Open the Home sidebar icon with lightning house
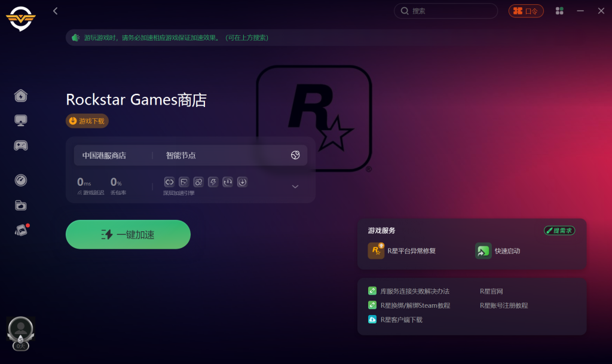 (21, 96)
